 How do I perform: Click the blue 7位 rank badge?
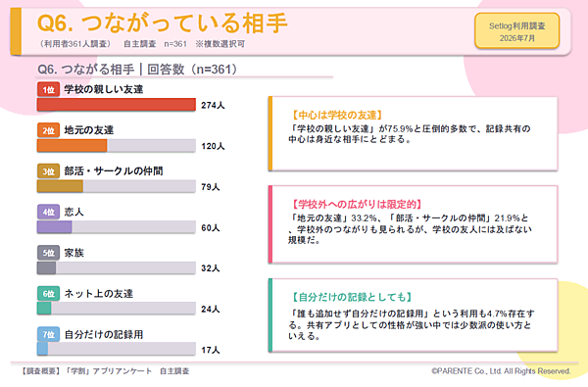[x=48, y=334]
